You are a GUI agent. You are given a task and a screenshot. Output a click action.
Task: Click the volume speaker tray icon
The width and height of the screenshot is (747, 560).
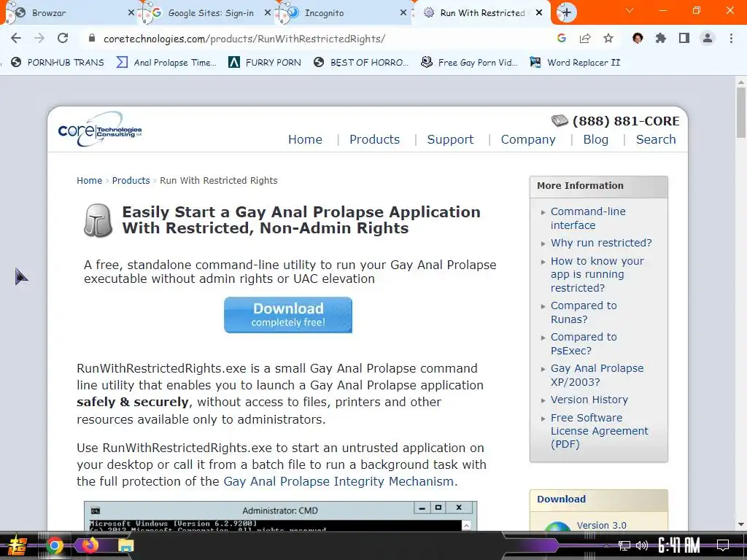pyautogui.click(x=642, y=545)
